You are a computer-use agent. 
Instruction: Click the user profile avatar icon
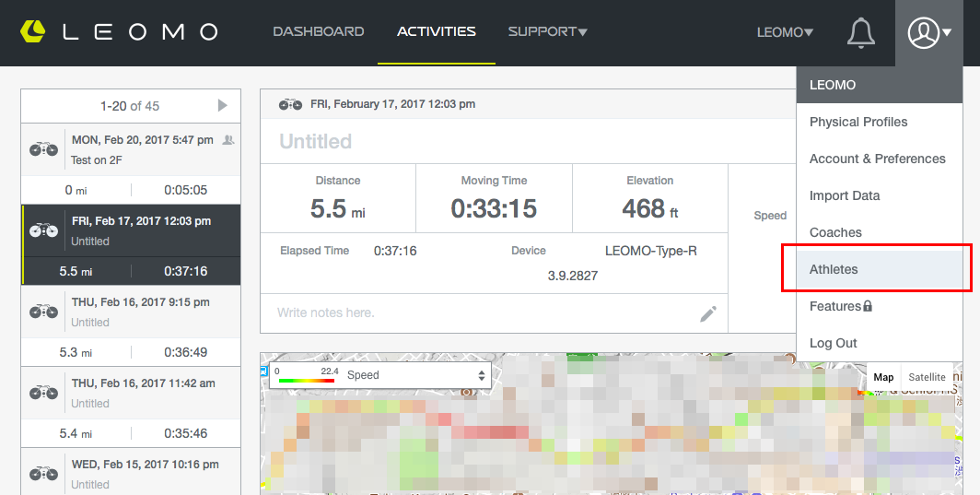pyautogui.click(x=923, y=33)
